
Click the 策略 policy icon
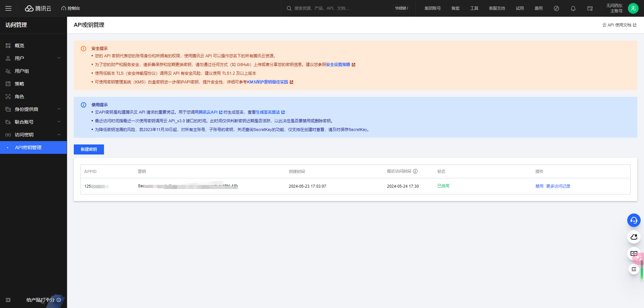click(8, 84)
